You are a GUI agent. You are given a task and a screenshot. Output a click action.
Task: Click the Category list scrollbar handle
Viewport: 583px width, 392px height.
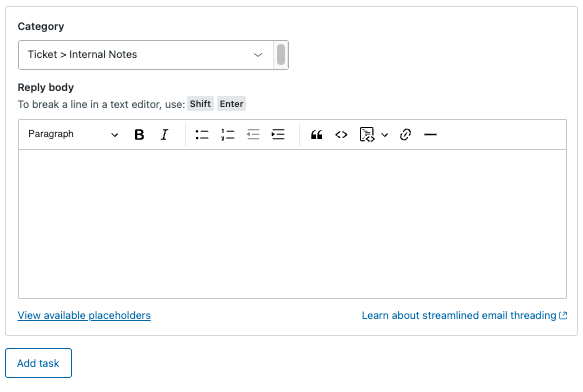pyautogui.click(x=281, y=54)
